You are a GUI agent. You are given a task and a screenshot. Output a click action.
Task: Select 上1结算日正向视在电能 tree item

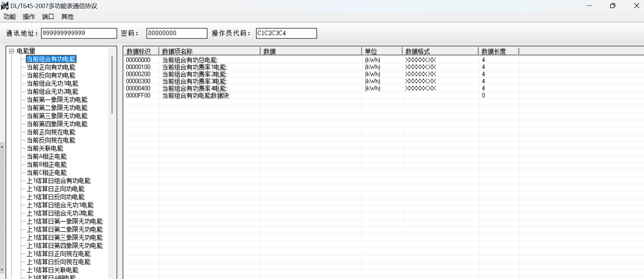click(59, 254)
